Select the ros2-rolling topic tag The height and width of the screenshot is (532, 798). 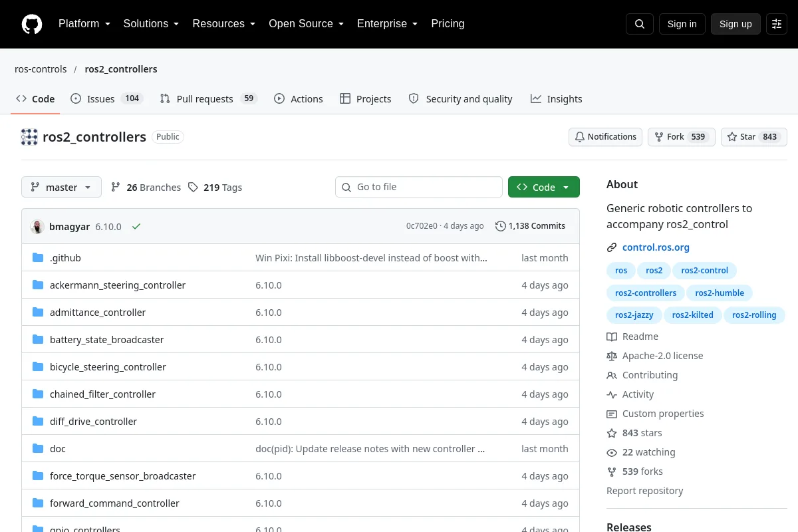coord(754,315)
